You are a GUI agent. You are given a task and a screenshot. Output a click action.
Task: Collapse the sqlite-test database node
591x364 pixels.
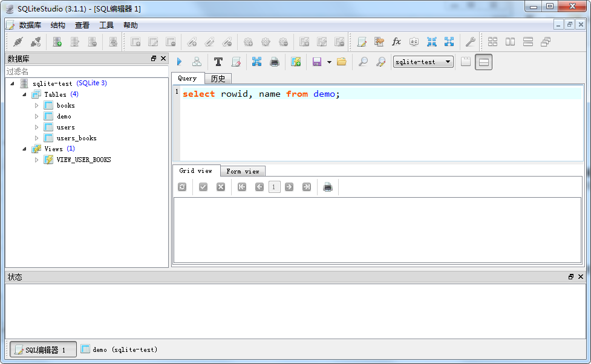[13, 83]
